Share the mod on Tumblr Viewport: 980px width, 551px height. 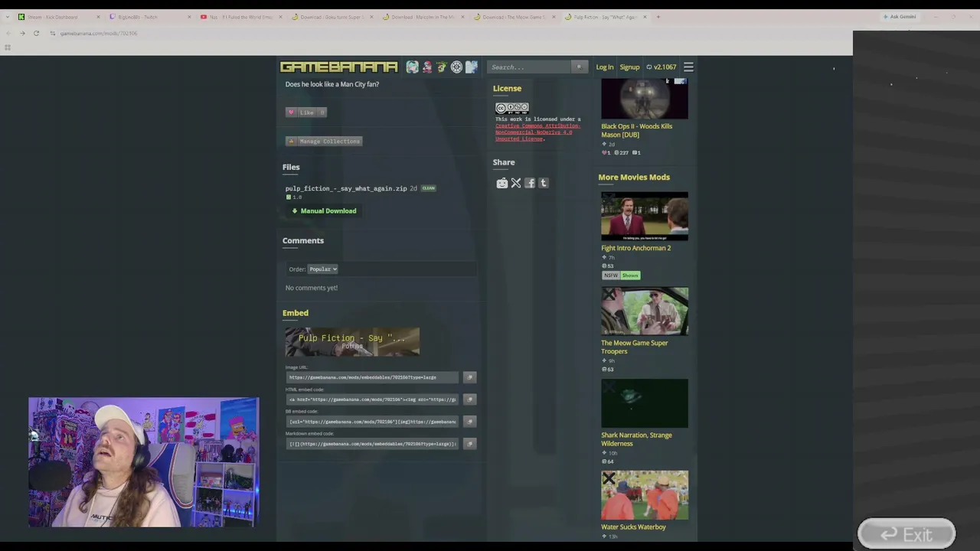coord(544,183)
